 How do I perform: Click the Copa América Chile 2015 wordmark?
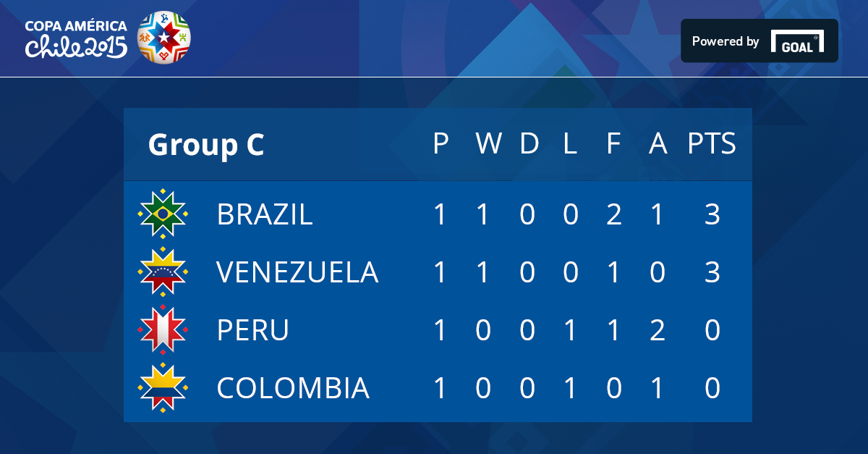[76, 38]
